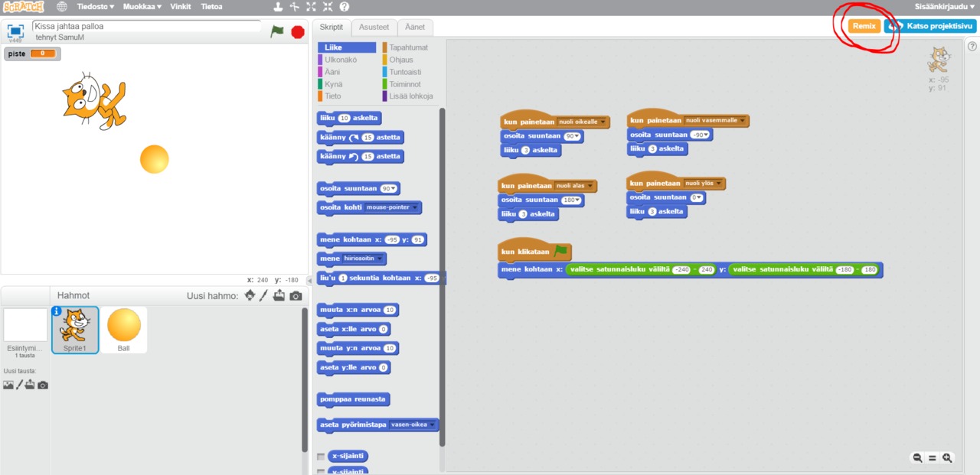Select the Ball sprite thumbnail
This screenshot has height=475, width=980.
[124, 329]
